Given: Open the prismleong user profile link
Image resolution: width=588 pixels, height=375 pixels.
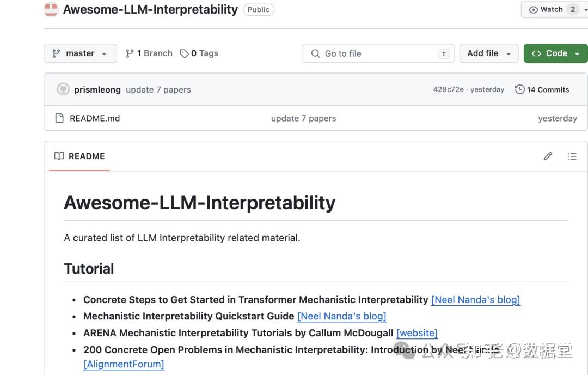Looking at the screenshot, I should pos(97,89).
